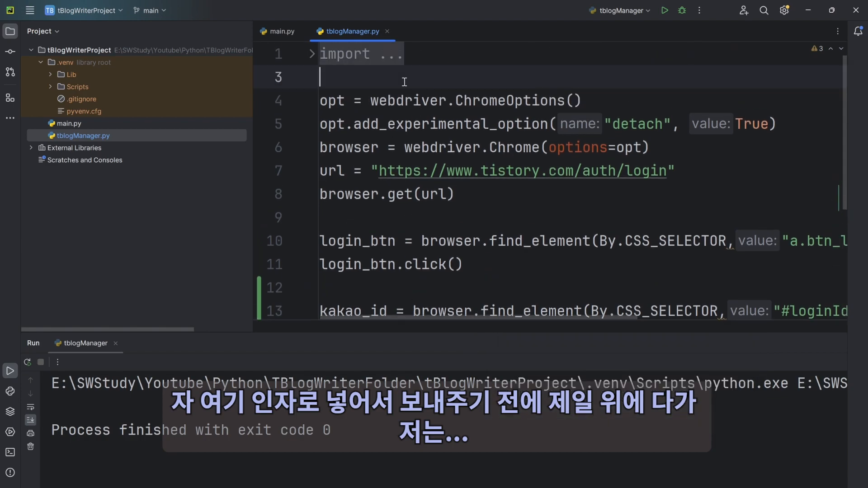Select .gitignore in project tree

pyautogui.click(x=77, y=99)
